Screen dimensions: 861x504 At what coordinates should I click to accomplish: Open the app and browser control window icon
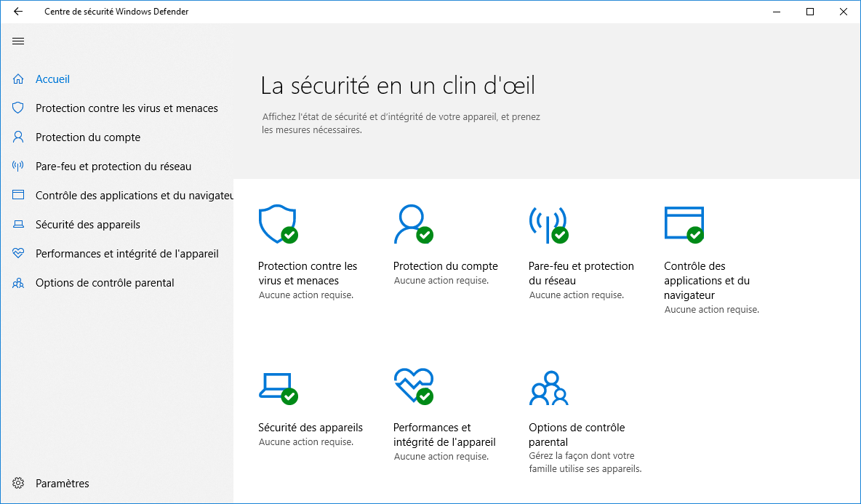684,225
